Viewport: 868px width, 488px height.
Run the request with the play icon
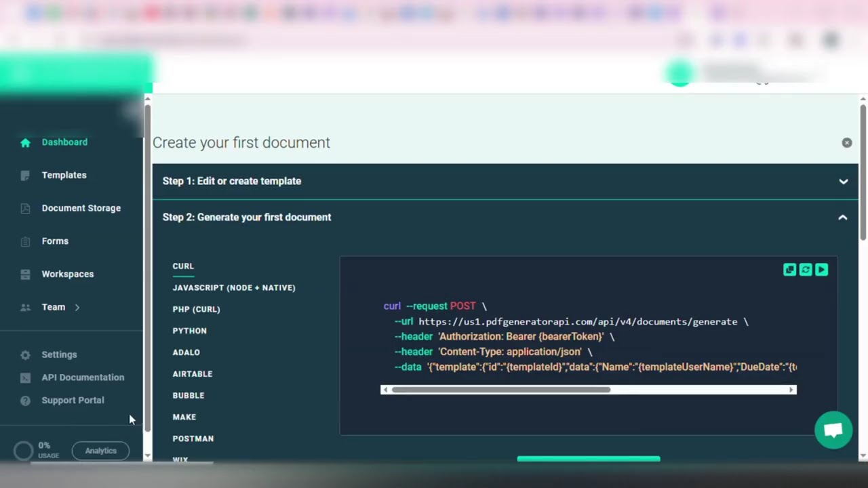point(821,270)
